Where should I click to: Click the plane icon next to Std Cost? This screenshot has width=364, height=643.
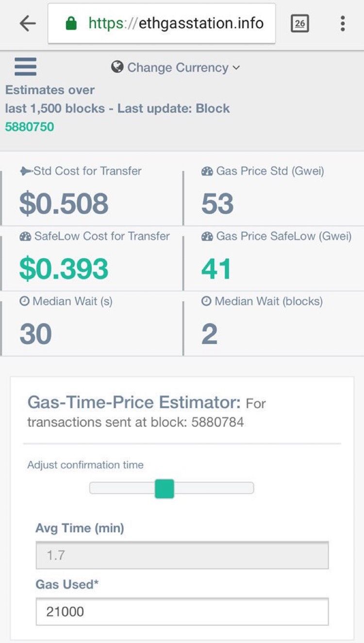coord(25,171)
